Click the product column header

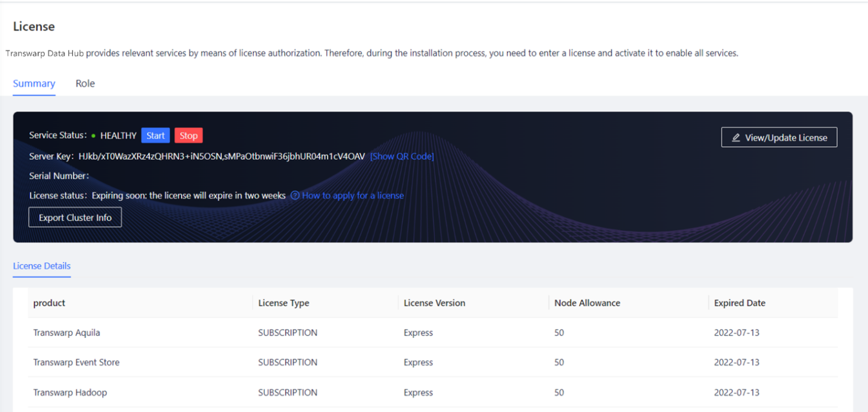(49, 303)
